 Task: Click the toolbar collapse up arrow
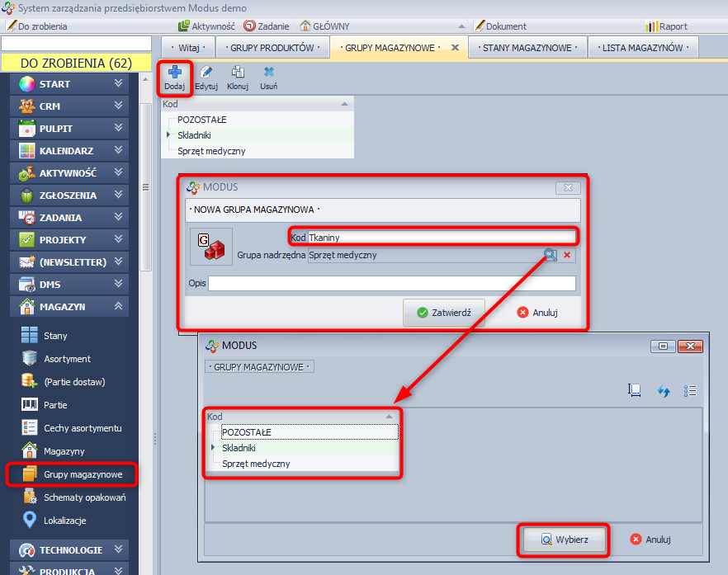(461, 26)
